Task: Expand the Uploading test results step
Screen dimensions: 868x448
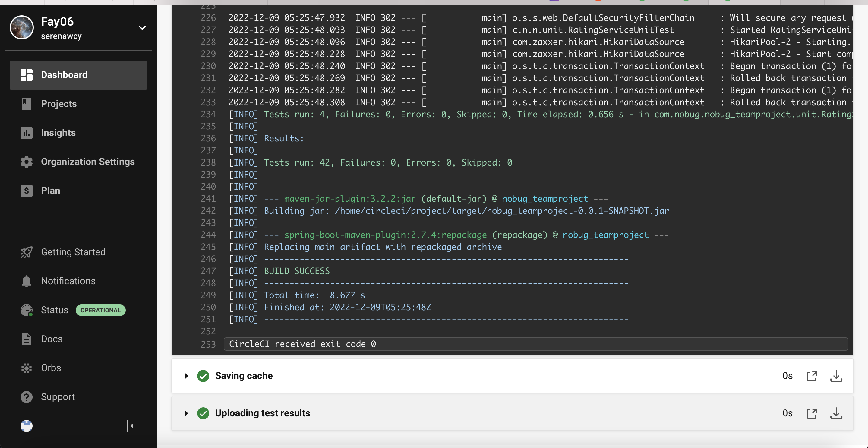Action: tap(186, 413)
